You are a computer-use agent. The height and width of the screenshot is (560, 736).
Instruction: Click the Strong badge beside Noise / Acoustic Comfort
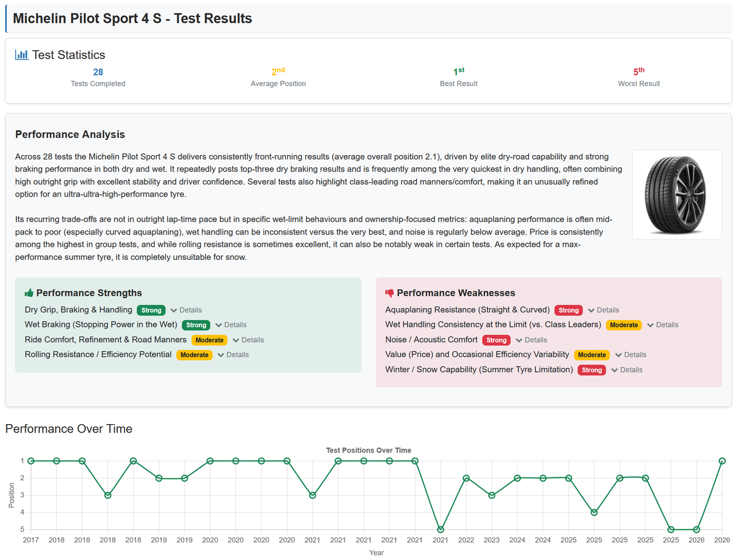coord(497,340)
